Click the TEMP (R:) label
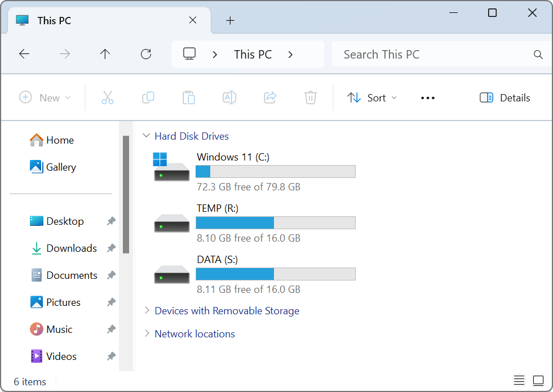This screenshot has height=392, width=553. coord(218,208)
